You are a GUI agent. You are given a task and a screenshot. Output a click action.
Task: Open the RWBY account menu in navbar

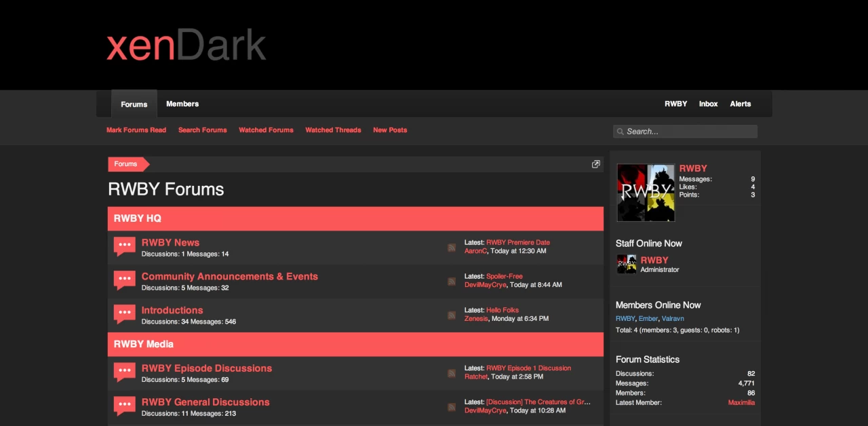[x=675, y=104]
